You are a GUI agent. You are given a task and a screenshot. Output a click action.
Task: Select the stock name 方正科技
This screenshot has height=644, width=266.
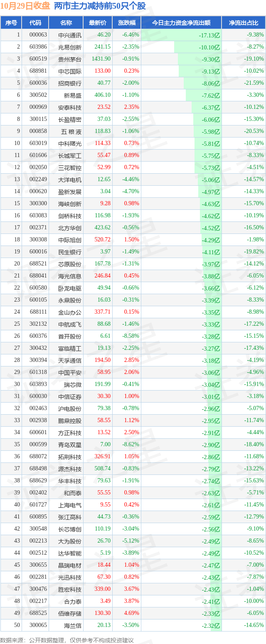[70, 433]
